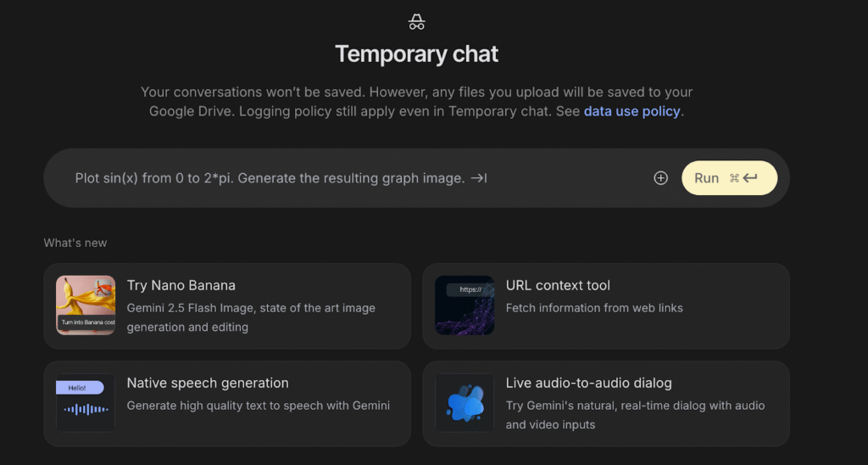Open the URL context tool card title
This screenshot has height=465, width=868.
[558, 286]
